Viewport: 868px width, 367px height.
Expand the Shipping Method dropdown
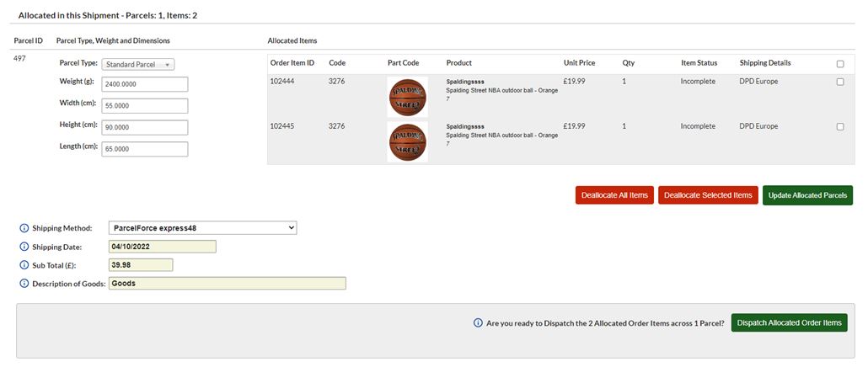point(202,228)
